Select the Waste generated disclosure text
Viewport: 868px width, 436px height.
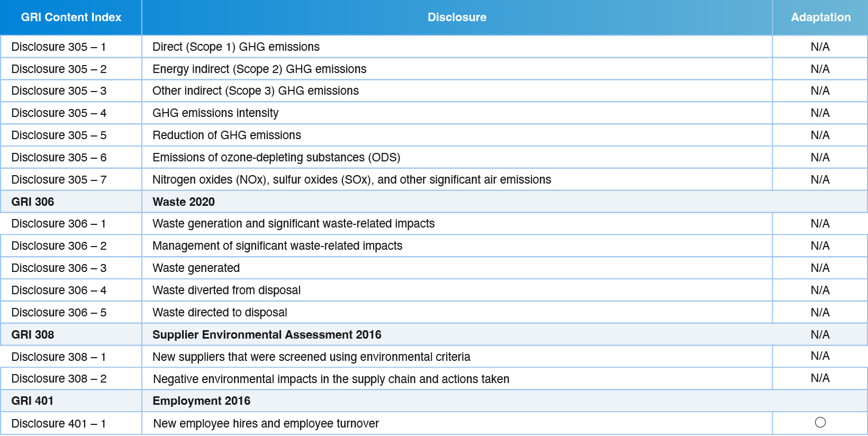[x=196, y=268]
